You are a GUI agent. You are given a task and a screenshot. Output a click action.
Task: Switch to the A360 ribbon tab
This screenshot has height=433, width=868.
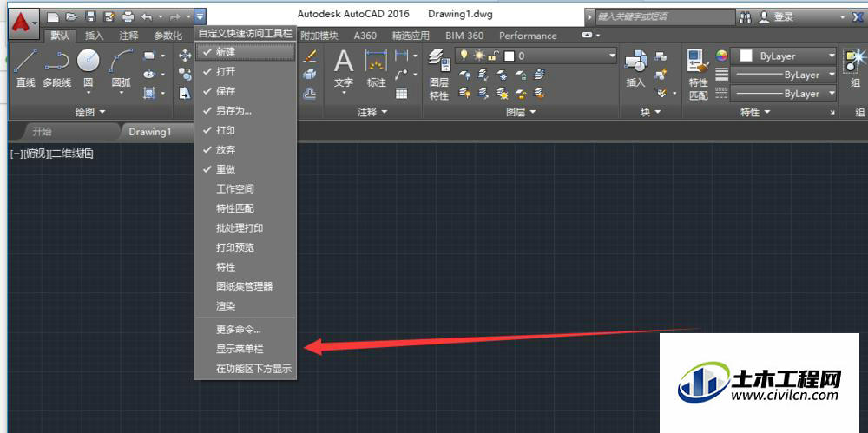365,36
